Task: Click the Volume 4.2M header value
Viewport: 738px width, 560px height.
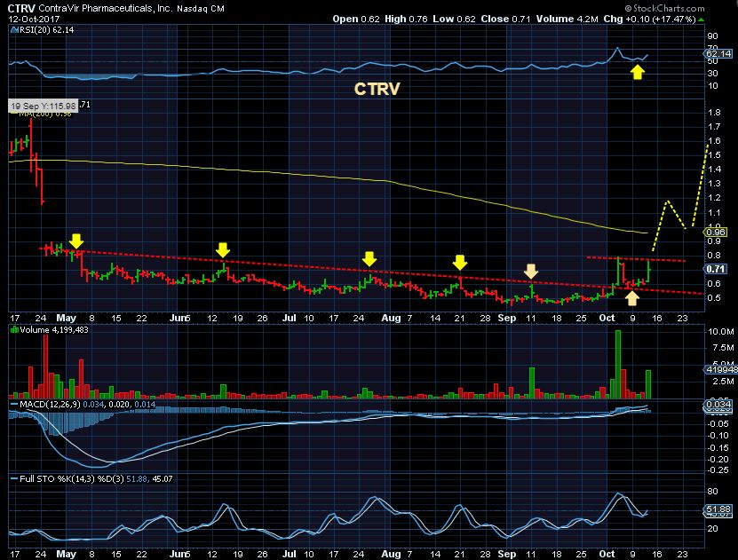Action: pyautogui.click(x=567, y=20)
